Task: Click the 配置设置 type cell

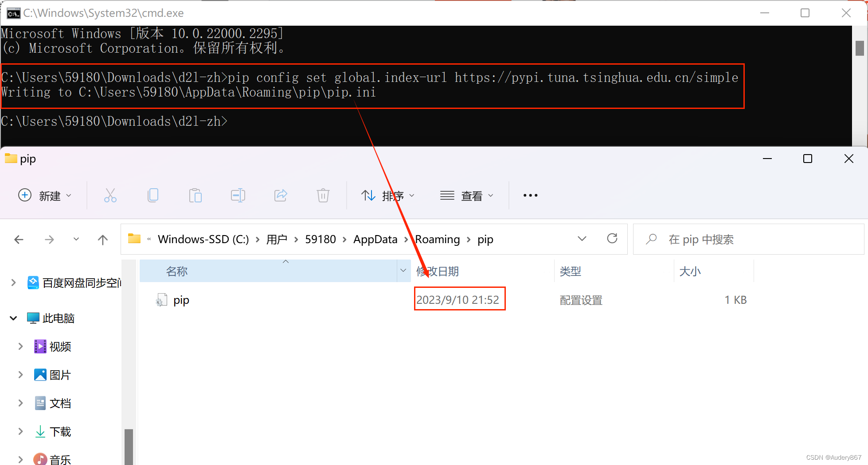Action: (x=581, y=300)
